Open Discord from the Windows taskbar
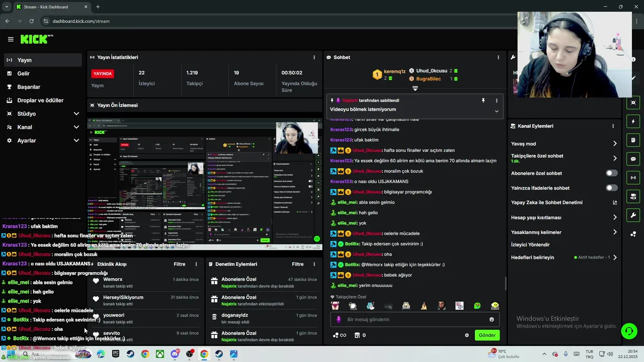Image resolution: width=644 pixels, height=362 pixels. point(175,354)
